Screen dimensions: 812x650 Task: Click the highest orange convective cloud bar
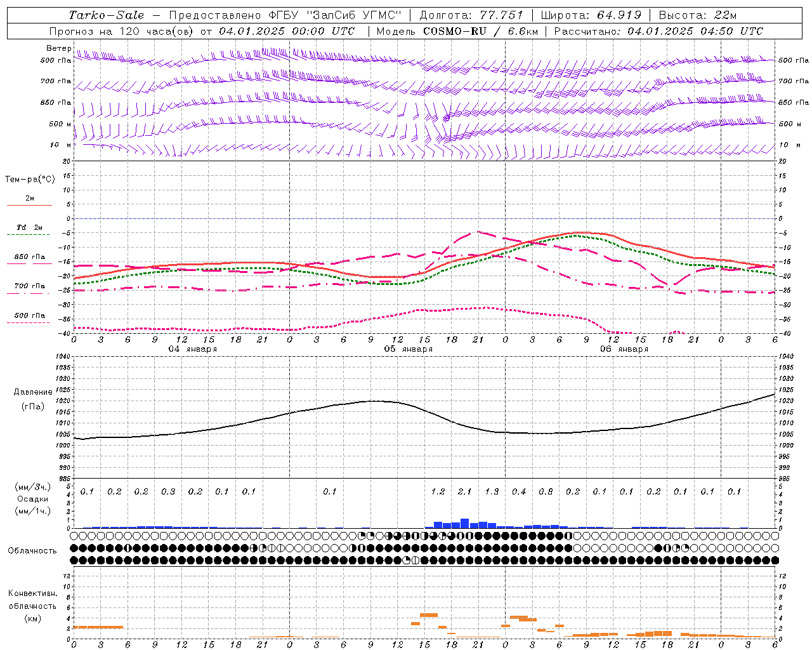429,614
